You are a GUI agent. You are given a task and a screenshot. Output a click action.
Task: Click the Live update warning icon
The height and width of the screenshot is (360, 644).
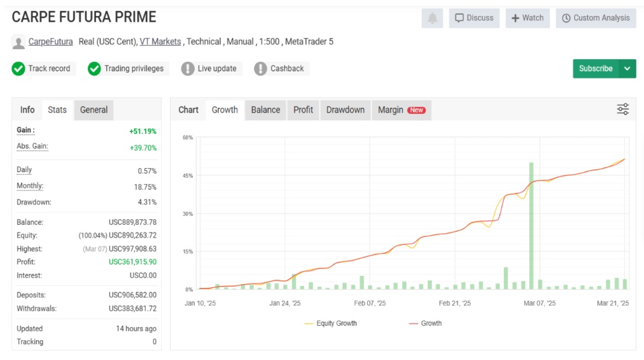[x=188, y=69]
